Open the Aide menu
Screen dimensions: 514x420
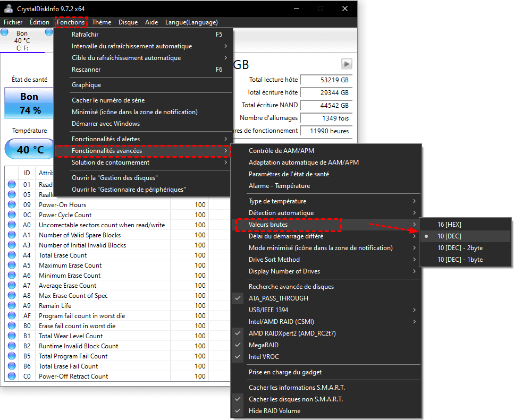151,22
